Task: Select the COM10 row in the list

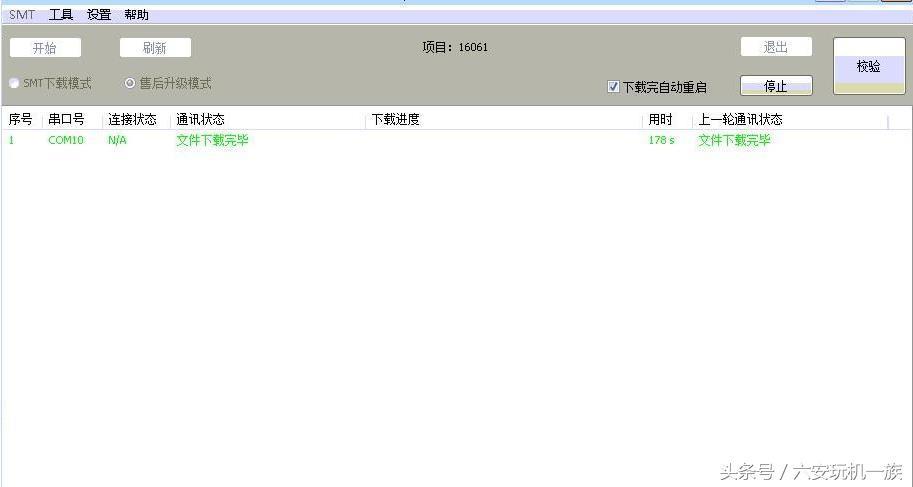Action: tap(66, 140)
